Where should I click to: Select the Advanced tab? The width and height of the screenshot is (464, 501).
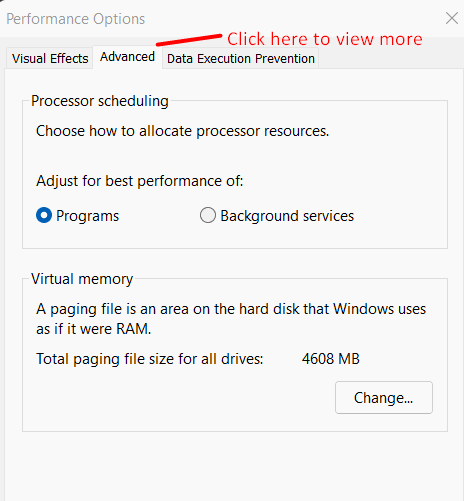(x=127, y=57)
